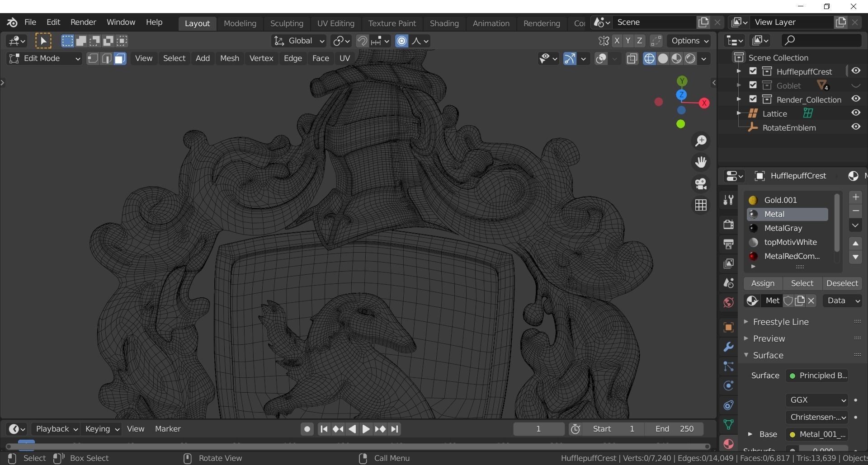Image resolution: width=868 pixels, height=465 pixels.
Task: Select material preview shading
Action: (x=676, y=59)
